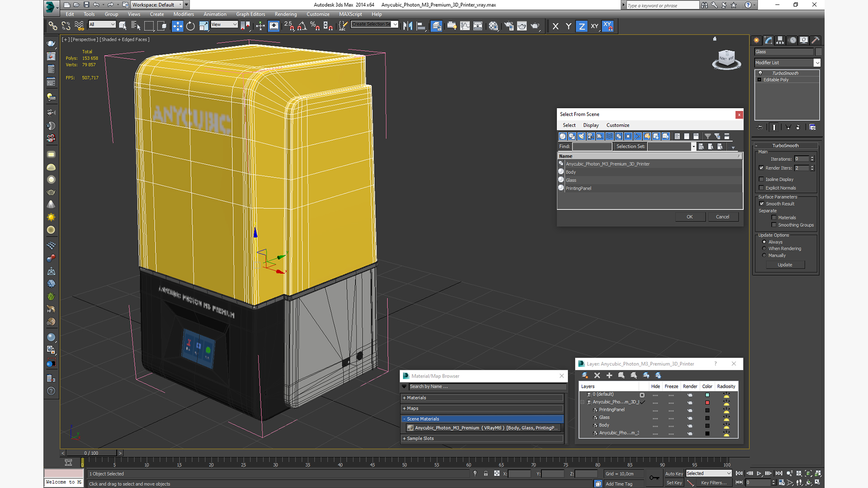Click the Select and Link tool

pyautogui.click(x=53, y=26)
